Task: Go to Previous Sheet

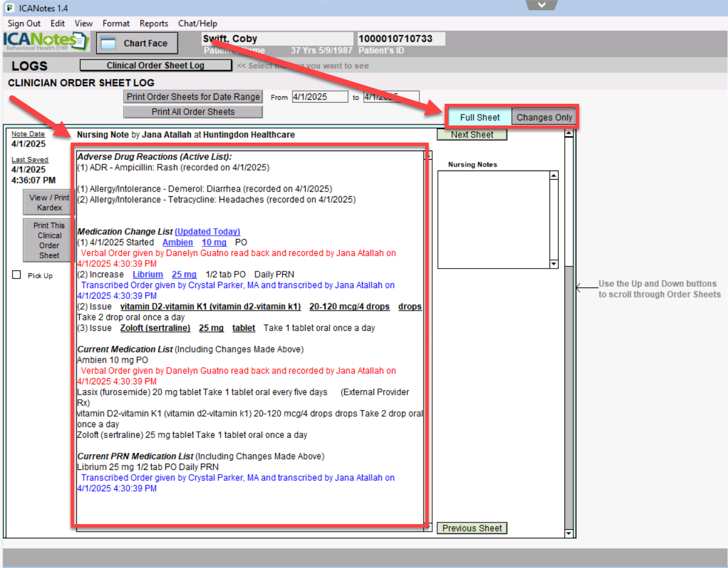Action: [x=471, y=528]
